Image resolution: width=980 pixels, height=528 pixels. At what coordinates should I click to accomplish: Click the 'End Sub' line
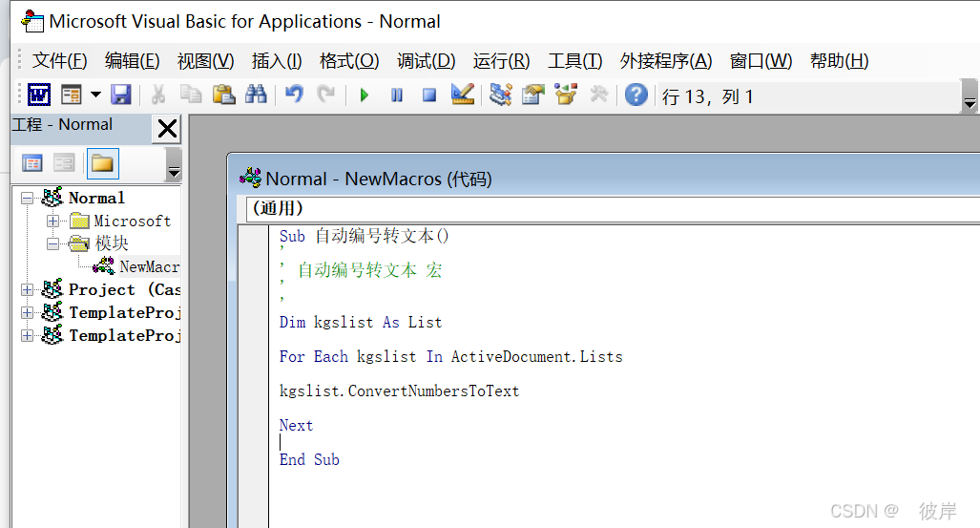point(309,460)
